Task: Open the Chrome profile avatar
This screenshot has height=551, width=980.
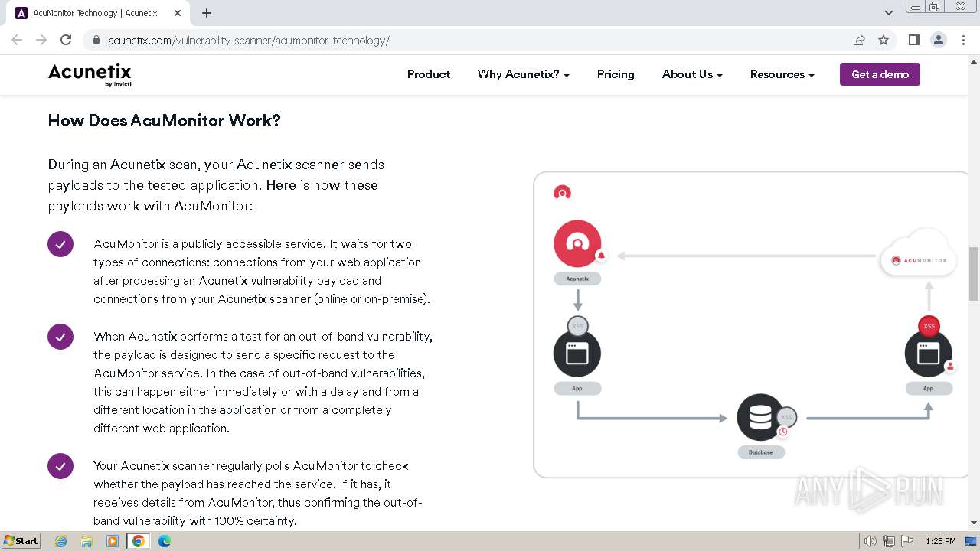Action: [x=938, y=40]
